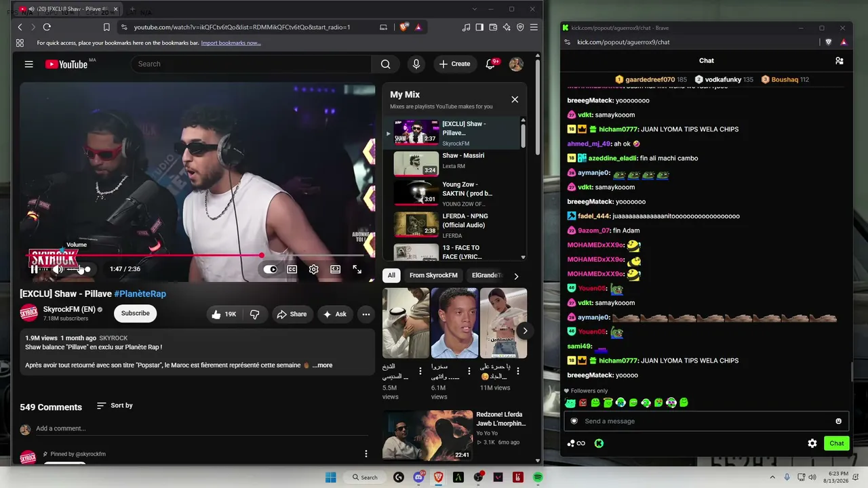Toggle closed captions on the video

click(292, 269)
